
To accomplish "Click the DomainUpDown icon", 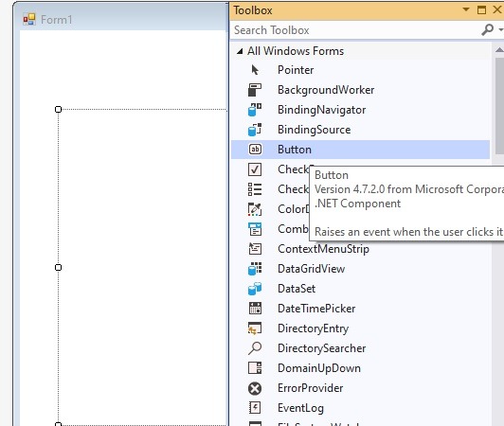I will (255, 368).
